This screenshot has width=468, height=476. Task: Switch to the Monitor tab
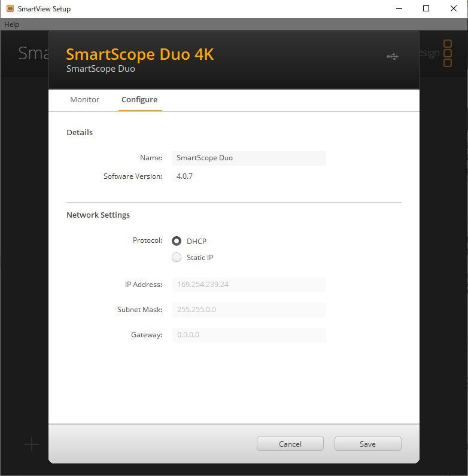(84, 100)
